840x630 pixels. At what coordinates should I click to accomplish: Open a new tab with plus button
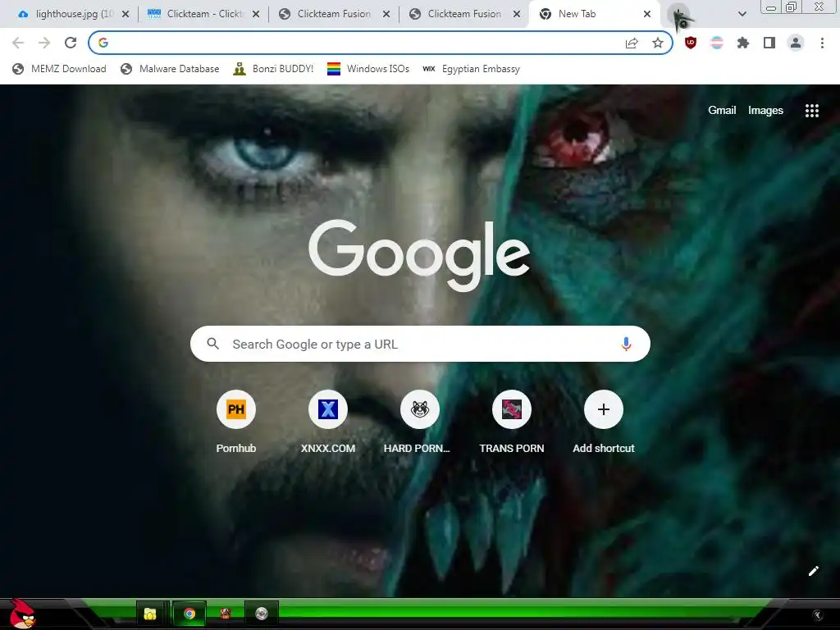[x=678, y=15]
